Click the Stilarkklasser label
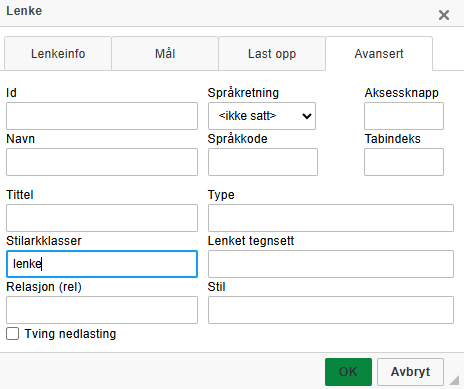Screen dimensions: 464x389 (x=44, y=241)
